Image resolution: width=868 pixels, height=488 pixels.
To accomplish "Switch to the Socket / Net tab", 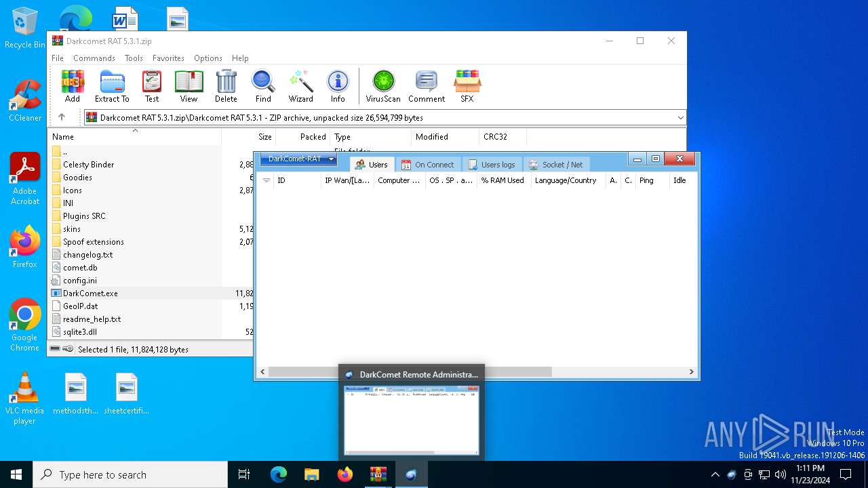I will [x=555, y=165].
